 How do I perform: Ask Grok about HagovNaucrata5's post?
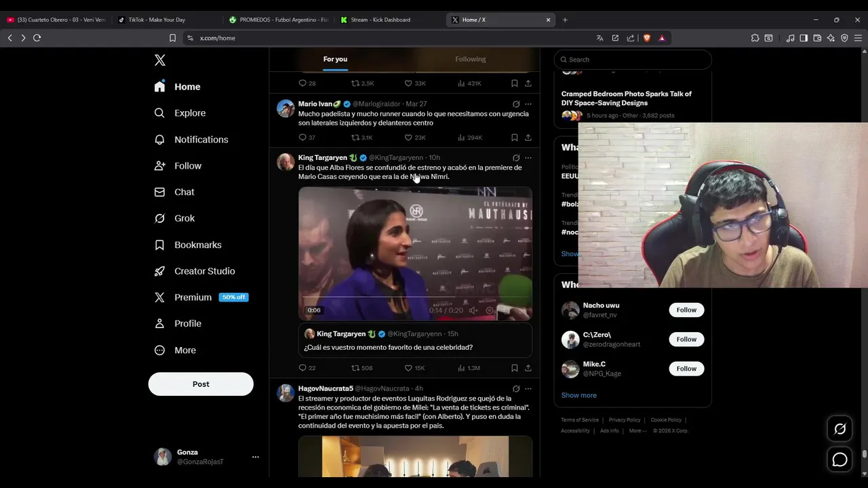pos(516,389)
